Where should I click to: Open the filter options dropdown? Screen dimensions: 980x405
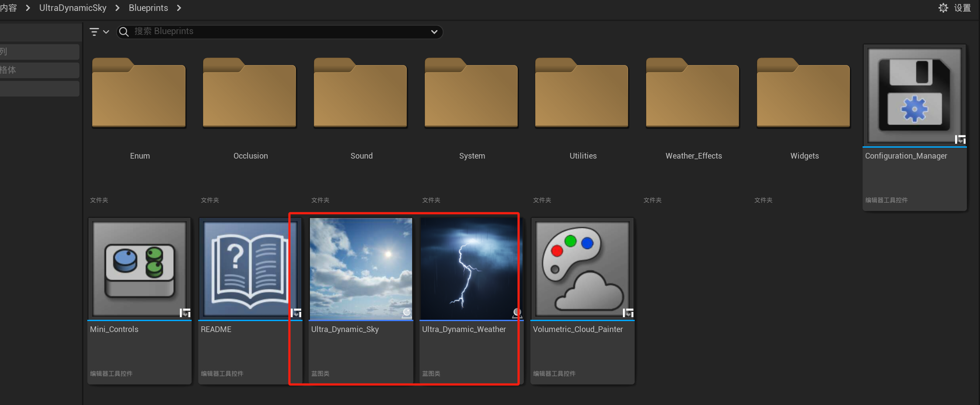point(99,31)
